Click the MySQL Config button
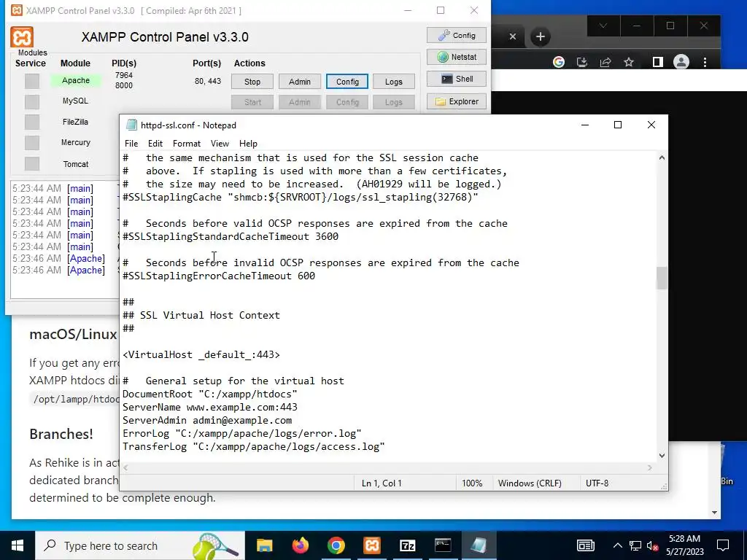747x560 pixels. coord(347,102)
